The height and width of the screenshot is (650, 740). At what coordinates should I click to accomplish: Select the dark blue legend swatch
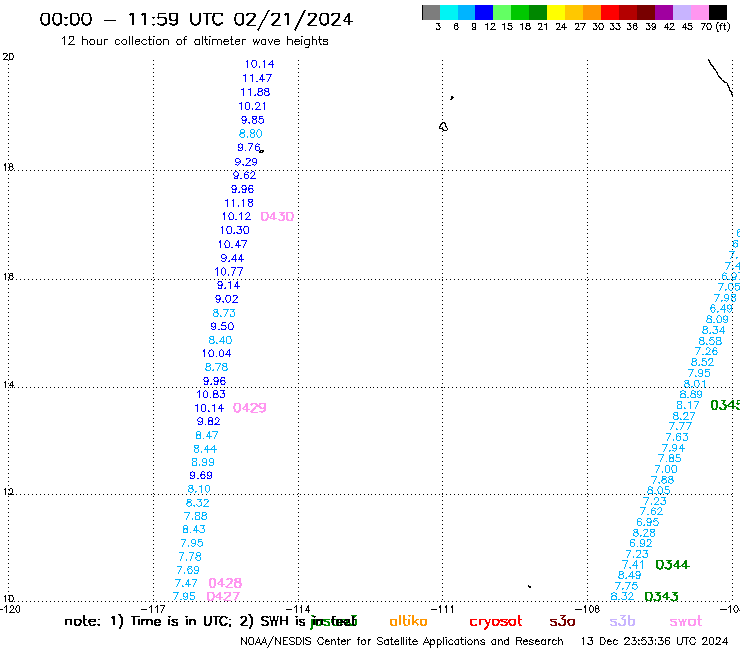(484, 12)
